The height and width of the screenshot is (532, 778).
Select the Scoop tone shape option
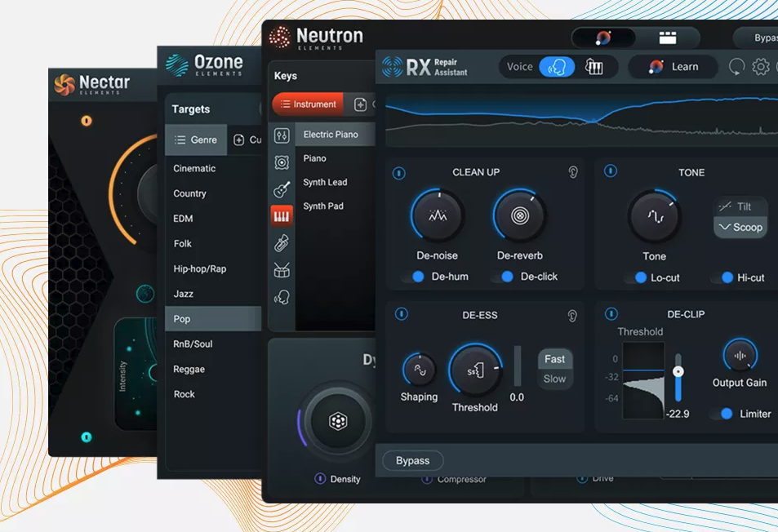(x=740, y=227)
